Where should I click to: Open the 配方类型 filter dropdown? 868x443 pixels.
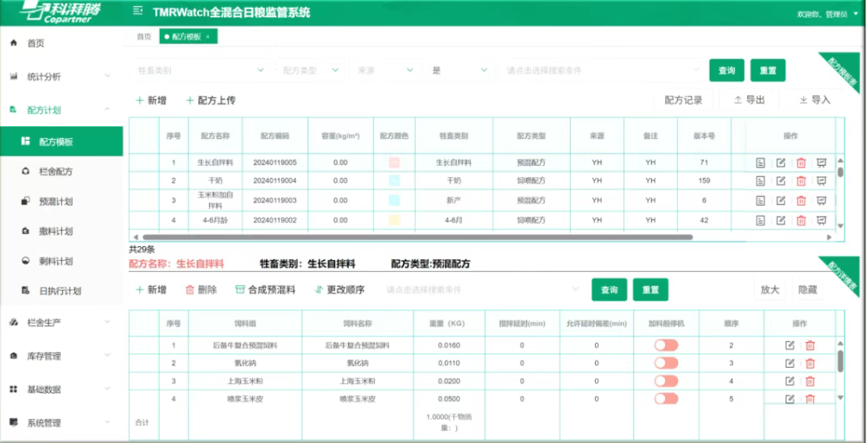[x=309, y=70]
